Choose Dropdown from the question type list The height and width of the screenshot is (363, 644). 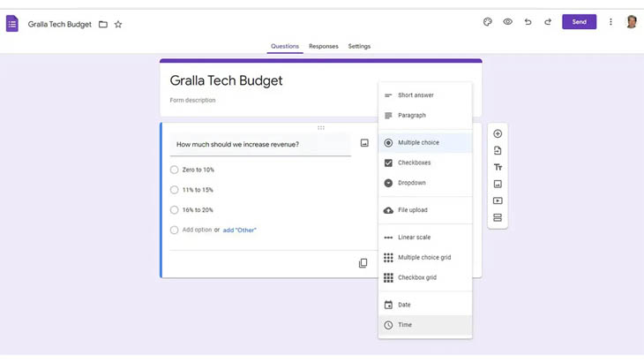pyautogui.click(x=411, y=183)
